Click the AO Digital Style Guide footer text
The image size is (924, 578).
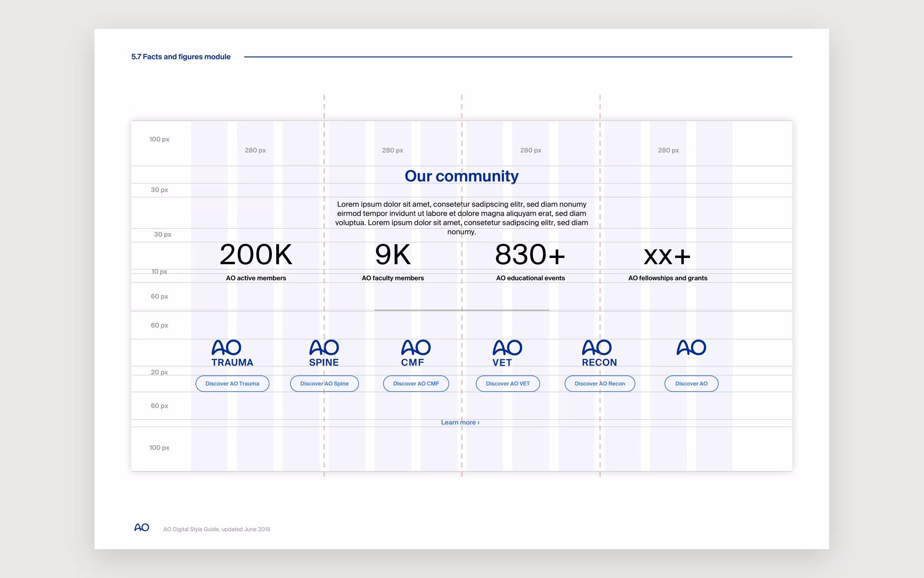tap(217, 529)
